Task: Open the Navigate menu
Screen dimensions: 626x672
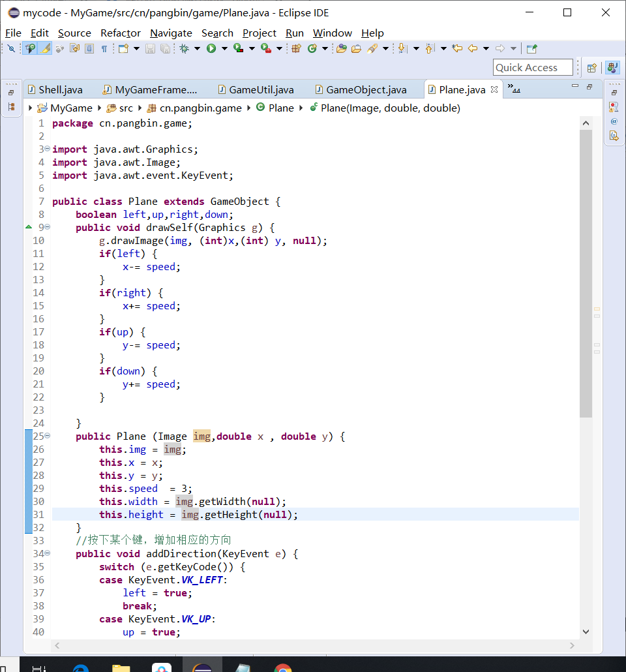Action: [x=171, y=33]
